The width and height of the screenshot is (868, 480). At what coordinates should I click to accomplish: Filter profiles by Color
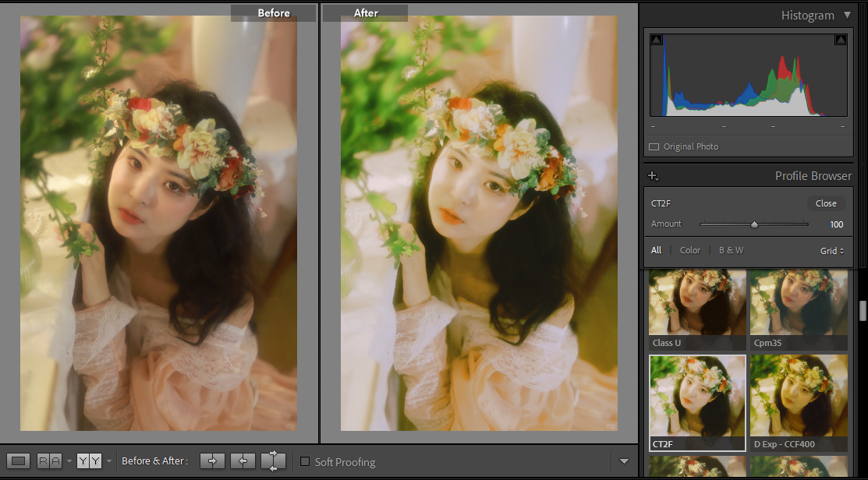point(690,251)
